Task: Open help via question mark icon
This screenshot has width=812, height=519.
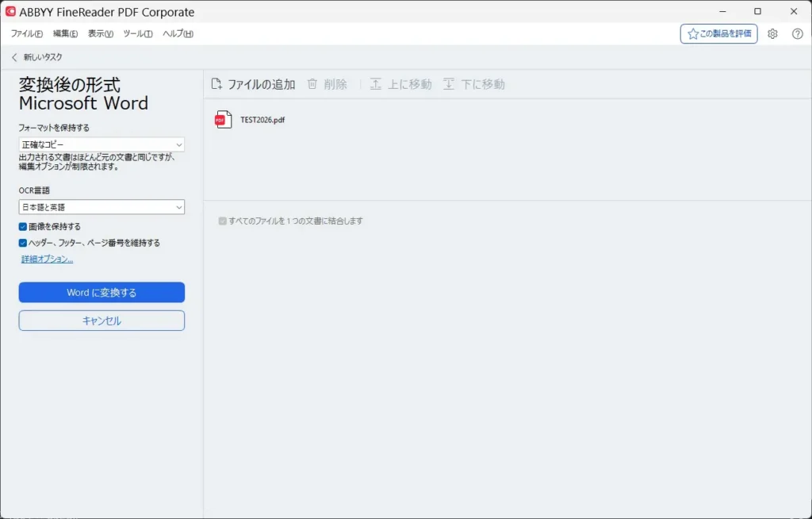Action: tap(798, 33)
